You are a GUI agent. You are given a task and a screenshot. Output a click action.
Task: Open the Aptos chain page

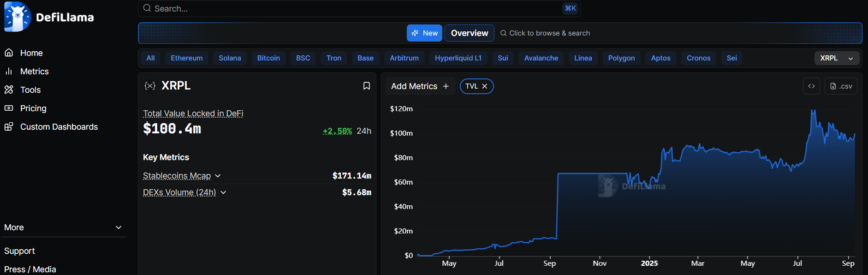coord(660,58)
